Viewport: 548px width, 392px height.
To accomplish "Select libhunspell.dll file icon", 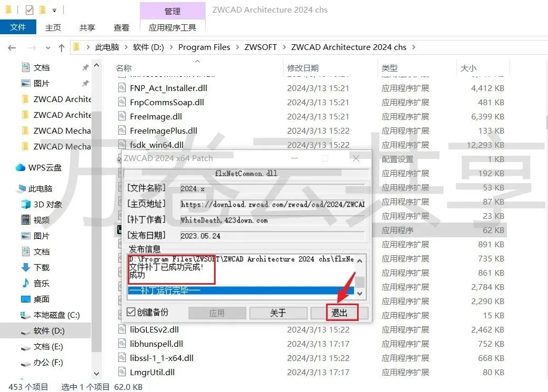I will [121, 344].
